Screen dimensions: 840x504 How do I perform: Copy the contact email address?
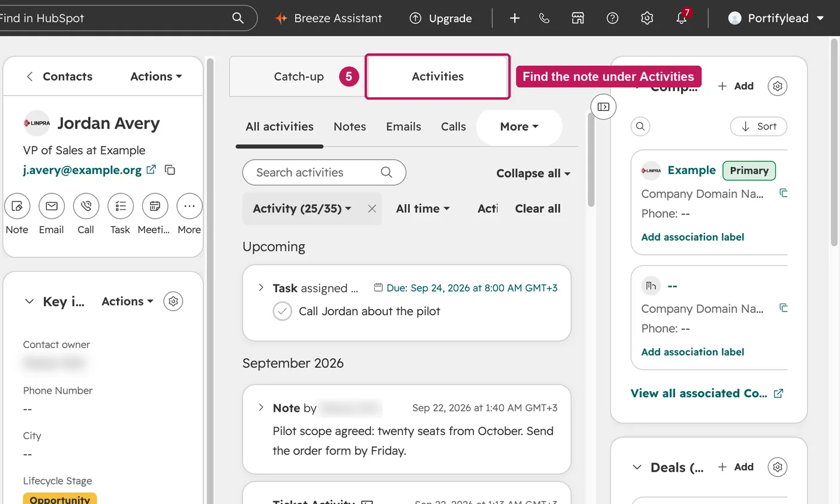[170, 170]
